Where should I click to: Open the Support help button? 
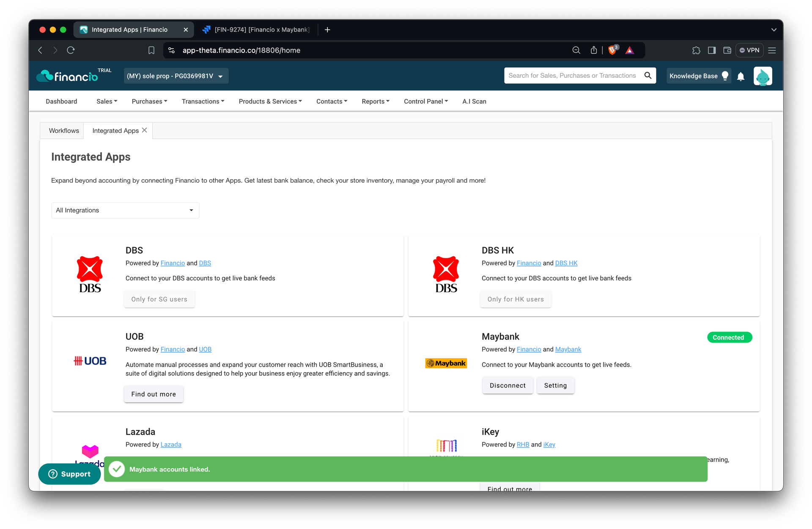(69, 474)
